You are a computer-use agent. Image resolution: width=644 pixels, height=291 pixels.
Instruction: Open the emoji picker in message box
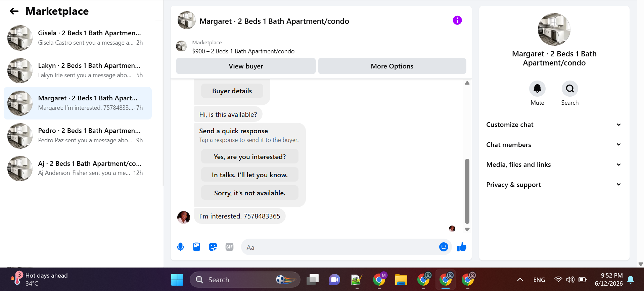tap(444, 247)
